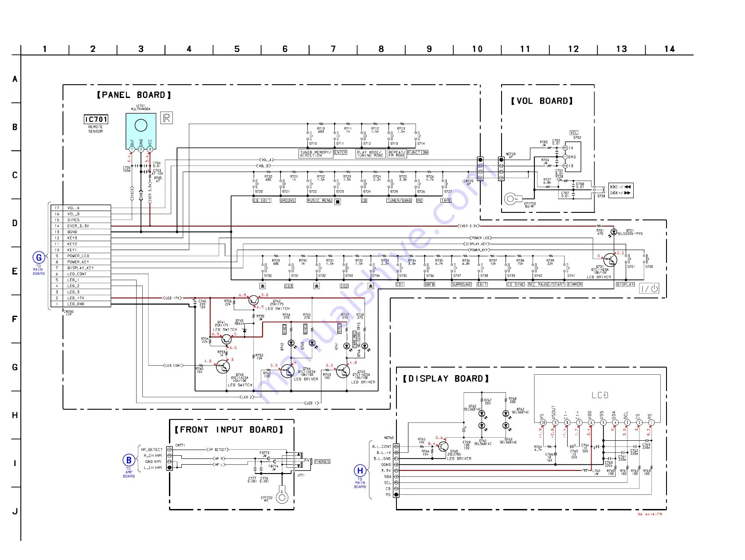Click the FUNCTION key label
Screen dimensions: 745x560
coord(418,153)
